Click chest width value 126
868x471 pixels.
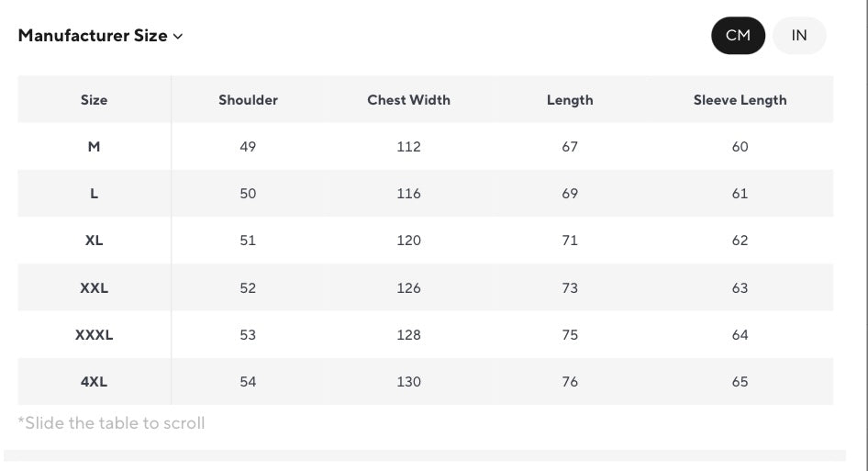coord(408,288)
